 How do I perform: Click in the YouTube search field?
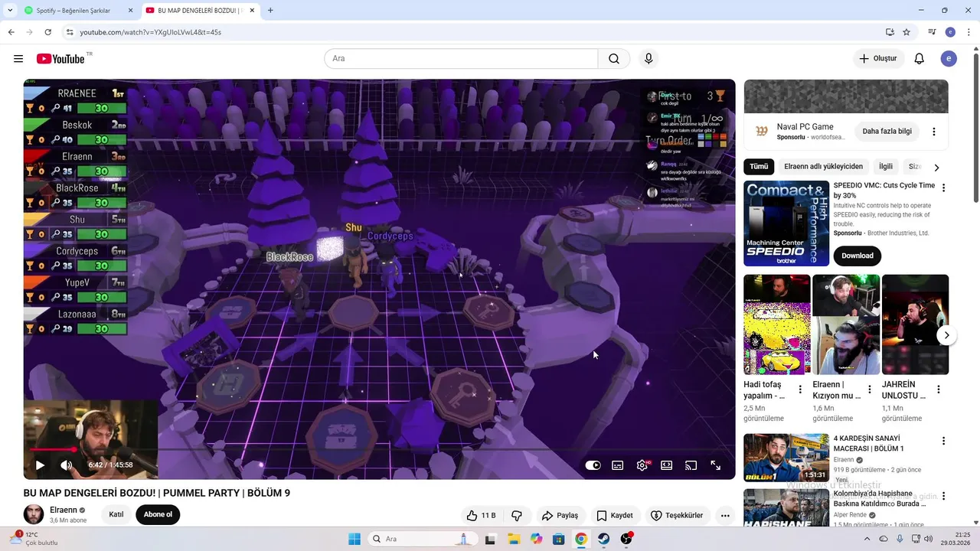461,59
